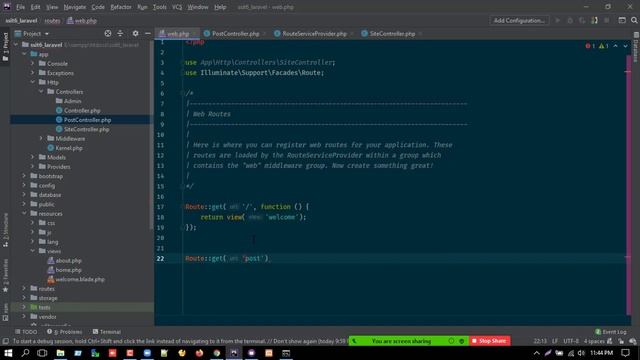Click line separator LF in status bar
Image resolution: width=640 pixels, height=360 pixels.
pos(555,341)
